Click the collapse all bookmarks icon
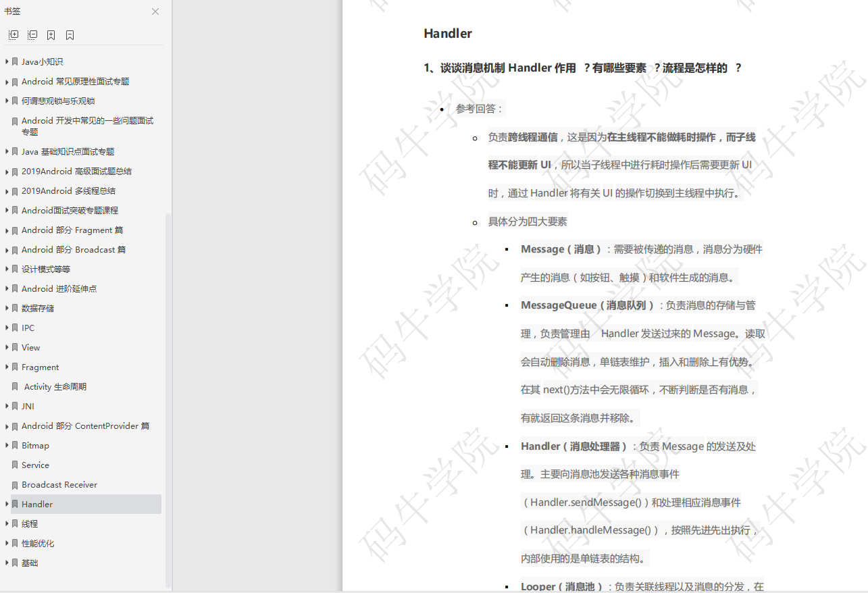The height and width of the screenshot is (593, 868). (x=32, y=35)
